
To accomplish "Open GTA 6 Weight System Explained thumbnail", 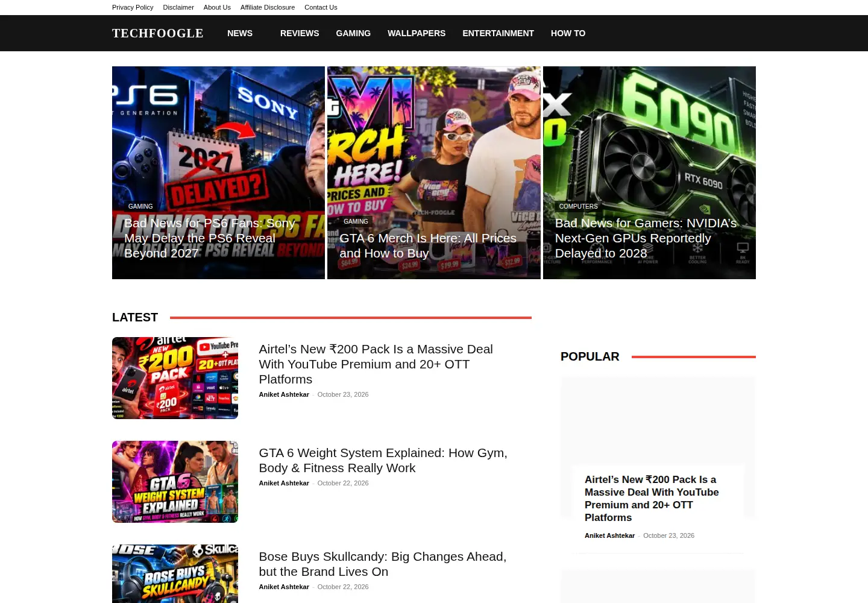I will 175,482.
